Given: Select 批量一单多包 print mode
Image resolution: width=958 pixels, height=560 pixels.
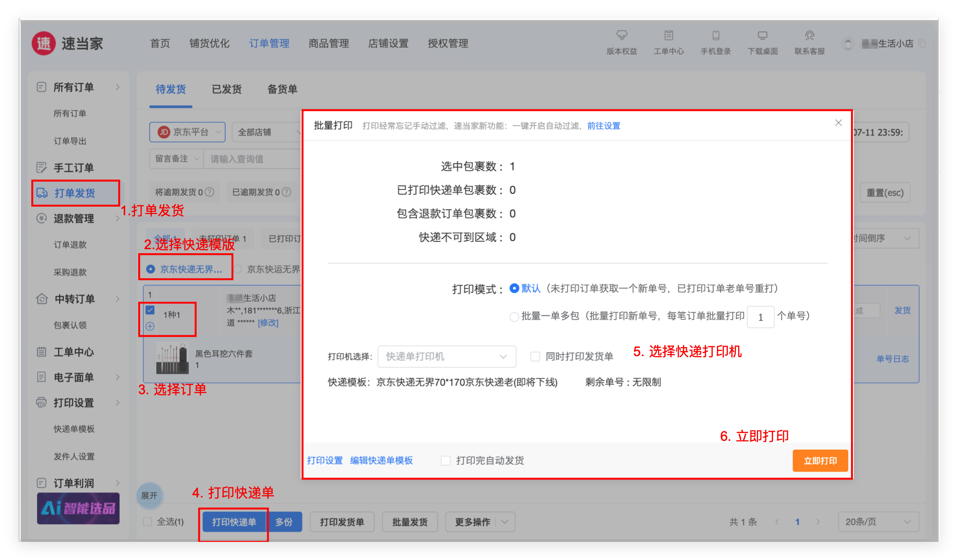Looking at the screenshot, I should (x=514, y=317).
